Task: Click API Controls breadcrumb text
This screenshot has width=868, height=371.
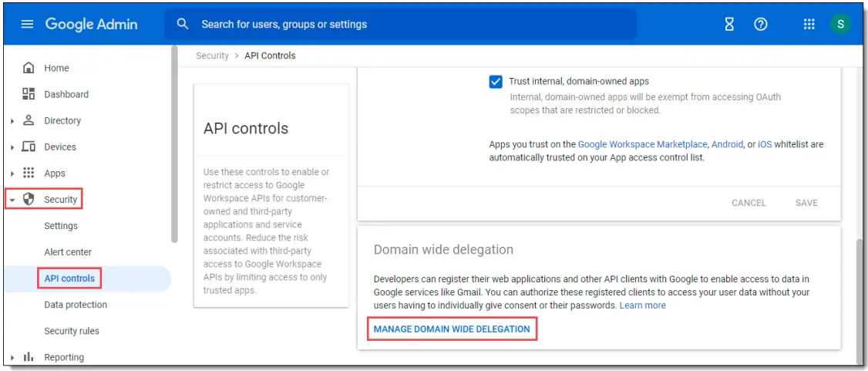Action: tap(270, 56)
